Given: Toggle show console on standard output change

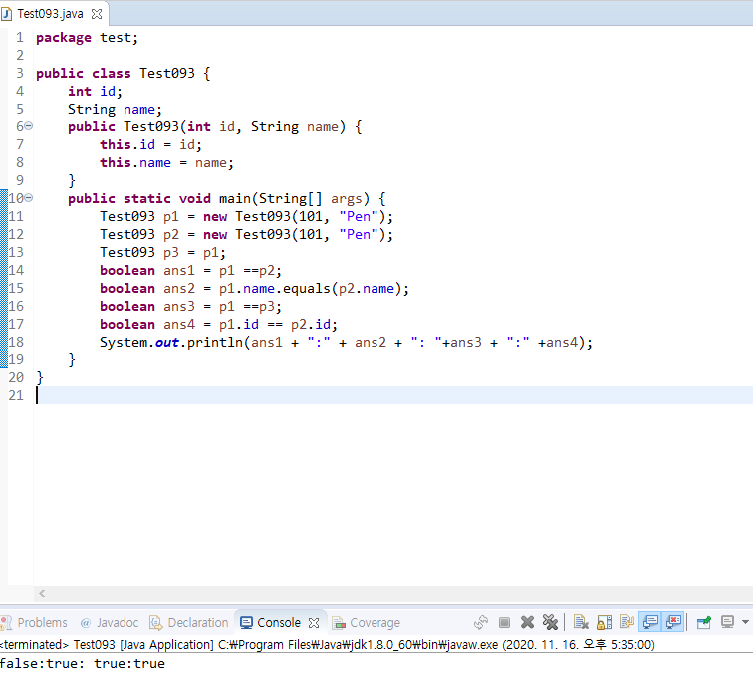Looking at the screenshot, I should tap(650, 622).
